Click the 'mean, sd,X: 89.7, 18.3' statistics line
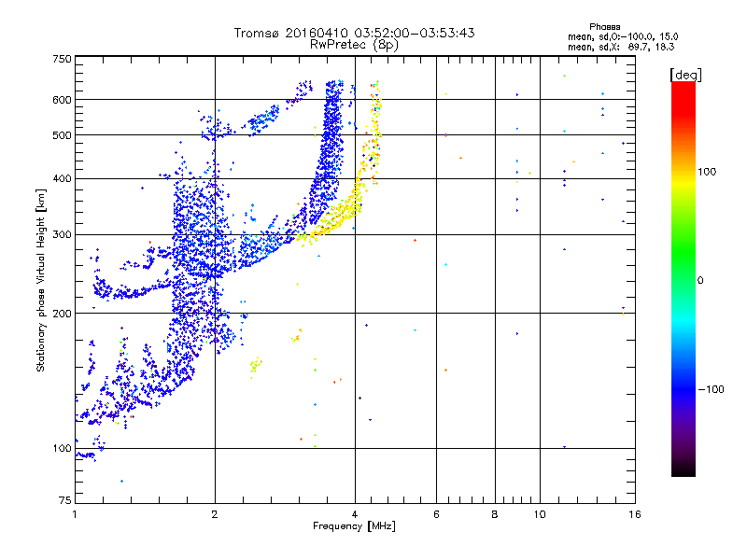This screenshot has width=747, height=560. pos(621,47)
